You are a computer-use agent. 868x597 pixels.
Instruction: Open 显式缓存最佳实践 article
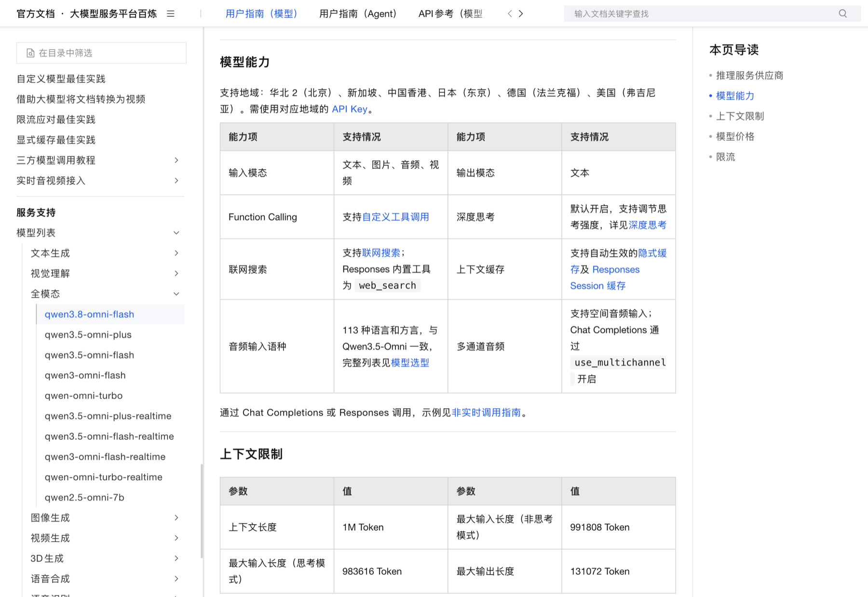[56, 140]
